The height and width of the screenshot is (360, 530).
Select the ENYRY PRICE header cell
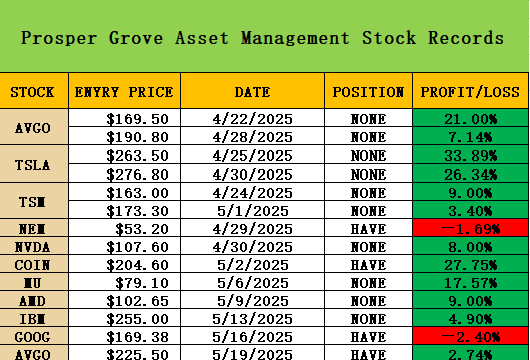pos(124,91)
